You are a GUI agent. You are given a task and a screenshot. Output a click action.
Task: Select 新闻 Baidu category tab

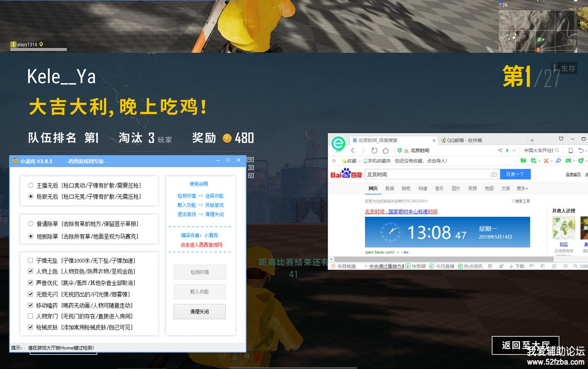click(x=390, y=188)
